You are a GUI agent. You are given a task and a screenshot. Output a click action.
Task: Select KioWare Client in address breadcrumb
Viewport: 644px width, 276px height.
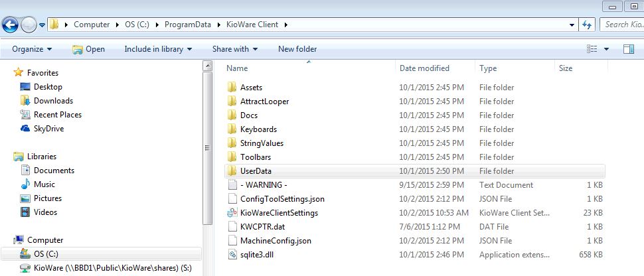pos(252,25)
